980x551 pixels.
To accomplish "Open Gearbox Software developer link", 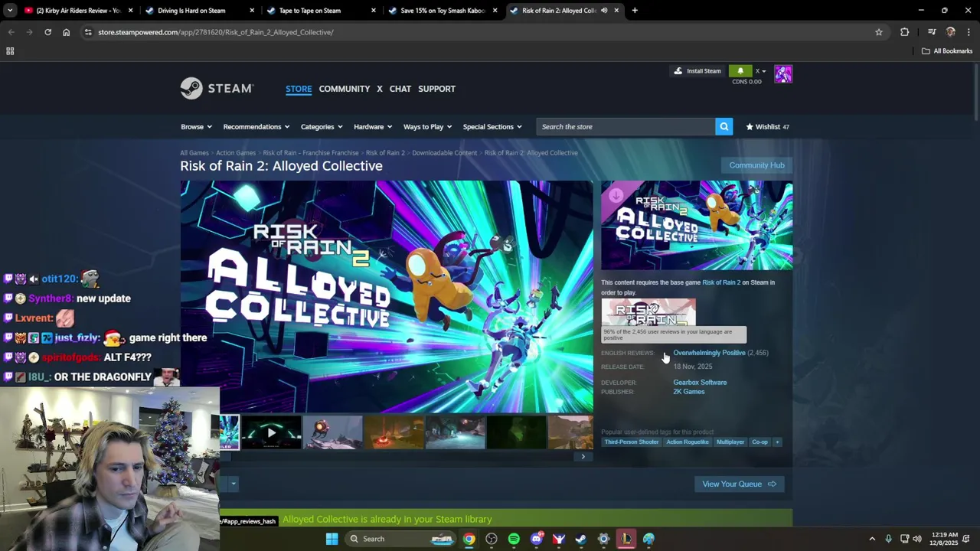I will [x=700, y=383].
